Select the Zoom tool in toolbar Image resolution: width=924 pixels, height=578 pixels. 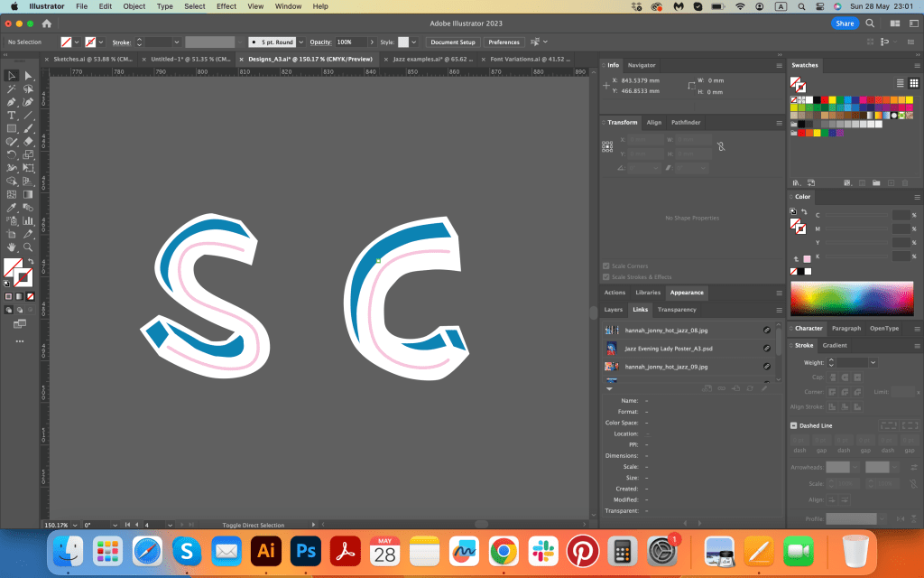(28, 247)
